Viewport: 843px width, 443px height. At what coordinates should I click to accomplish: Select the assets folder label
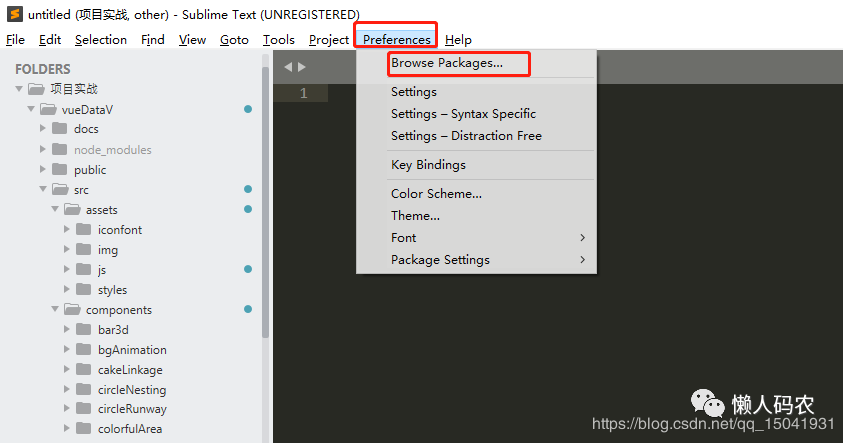click(102, 210)
